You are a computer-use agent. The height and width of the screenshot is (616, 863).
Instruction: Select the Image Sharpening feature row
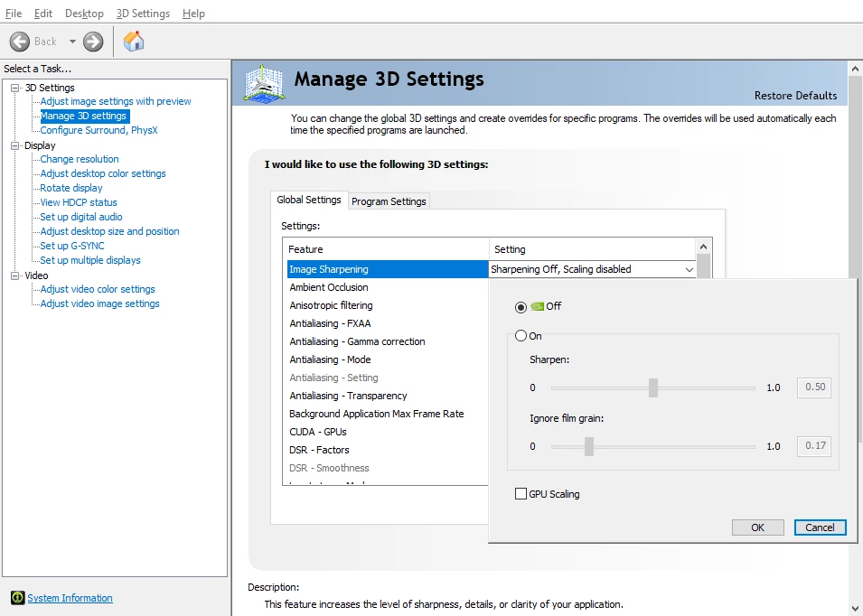coord(388,269)
